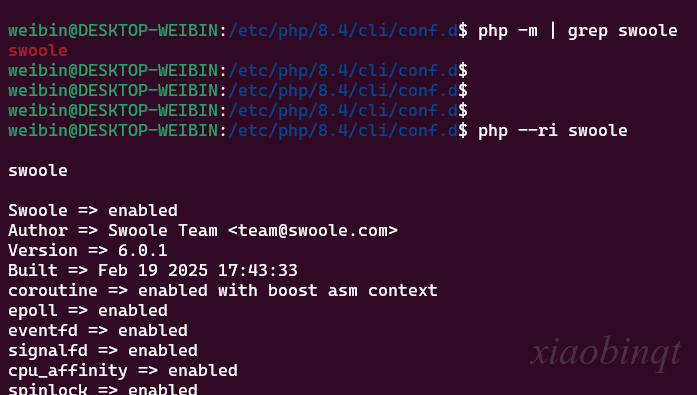The height and width of the screenshot is (395, 697).
Task: Click the red 'swoole' grep match output
Action: coord(38,51)
